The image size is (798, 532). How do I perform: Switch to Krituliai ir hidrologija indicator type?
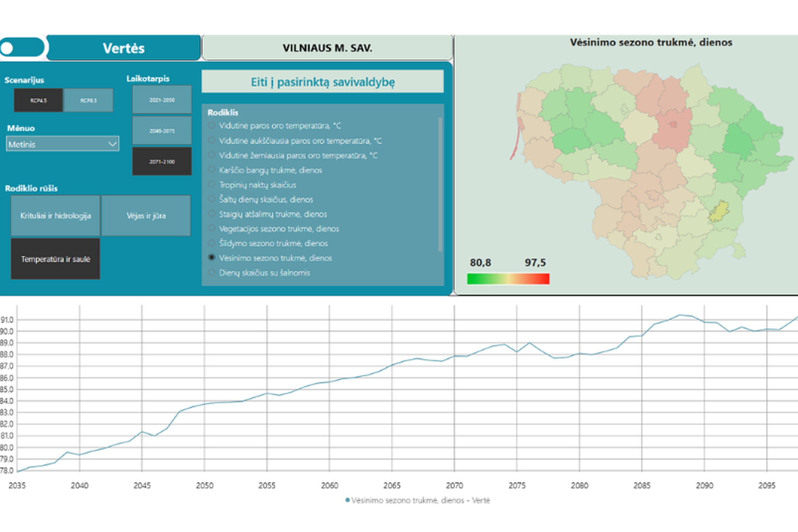click(55, 216)
